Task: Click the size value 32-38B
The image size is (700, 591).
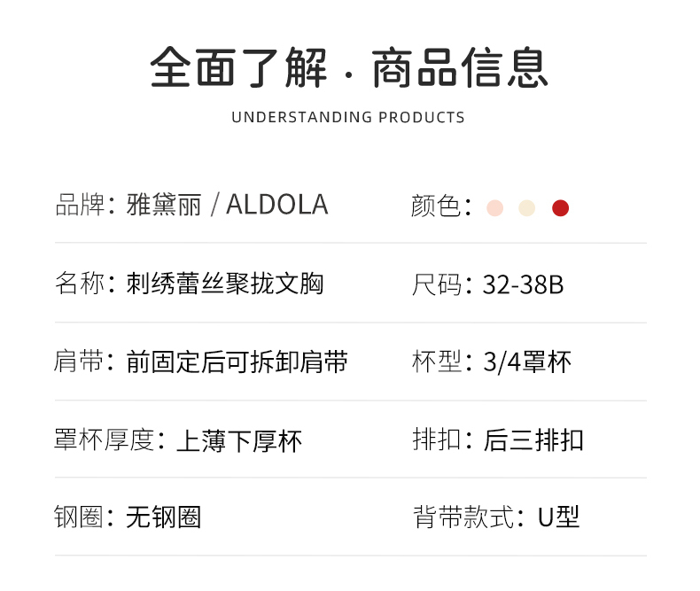Action: tap(523, 284)
